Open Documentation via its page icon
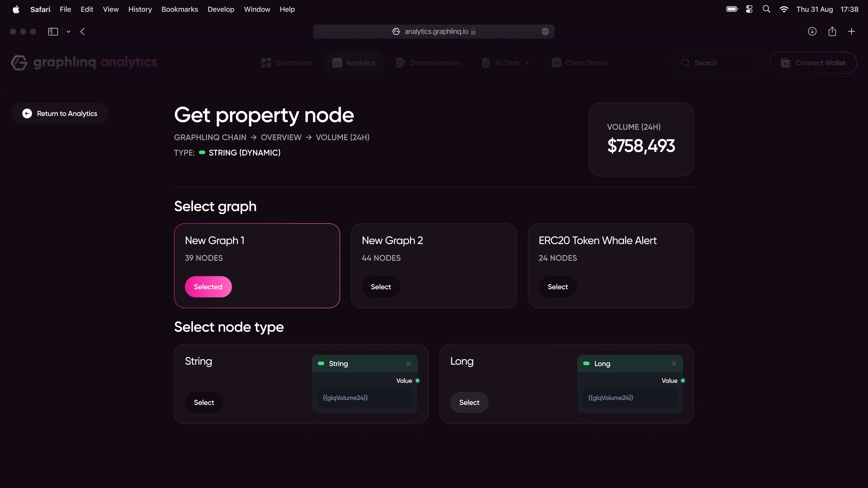868x488 pixels. tap(400, 63)
